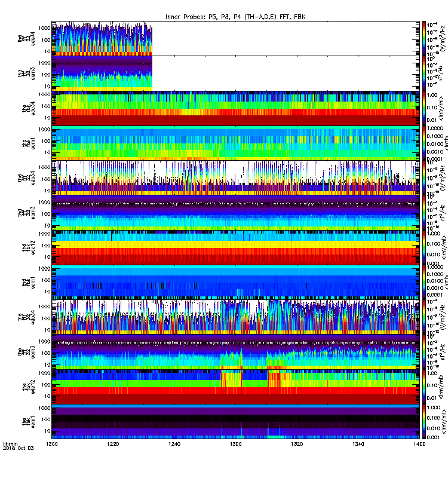
Task: Click inside the thd fbk scm1 spectrogram panel
Action: point(235,283)
